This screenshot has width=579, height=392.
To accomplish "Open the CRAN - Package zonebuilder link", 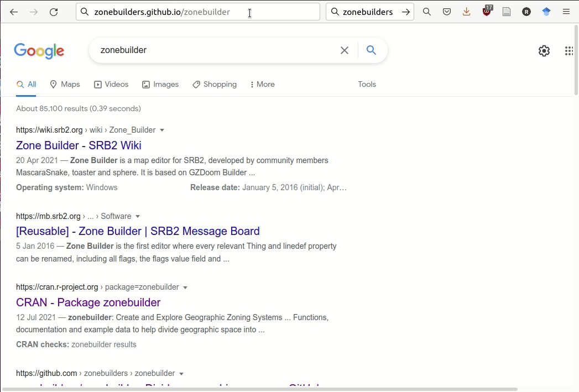I will [88, 302].
